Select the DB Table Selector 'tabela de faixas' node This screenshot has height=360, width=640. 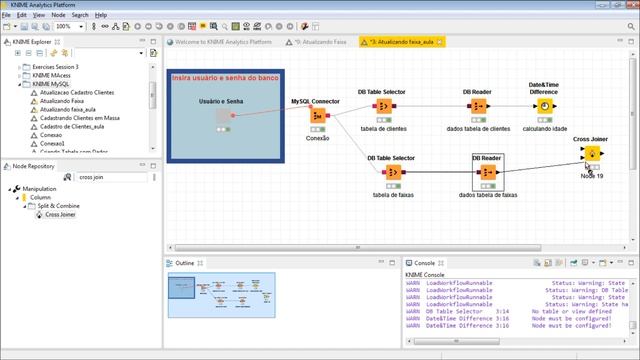(x=393, y=172)
